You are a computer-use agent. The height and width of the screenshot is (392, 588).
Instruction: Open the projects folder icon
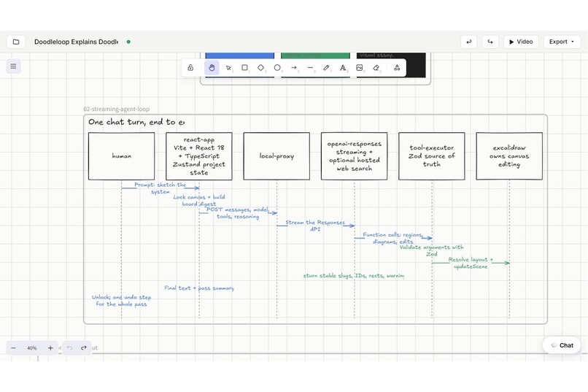point(16,42)
